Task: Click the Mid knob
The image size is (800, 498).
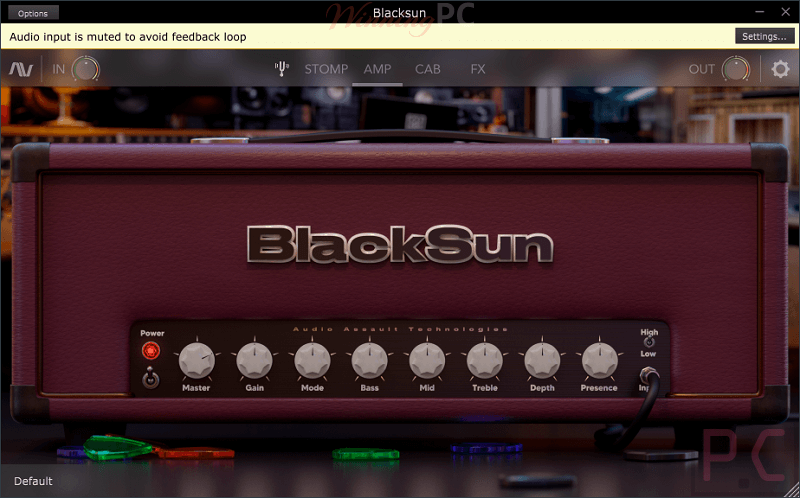Action: click(427, 361)
